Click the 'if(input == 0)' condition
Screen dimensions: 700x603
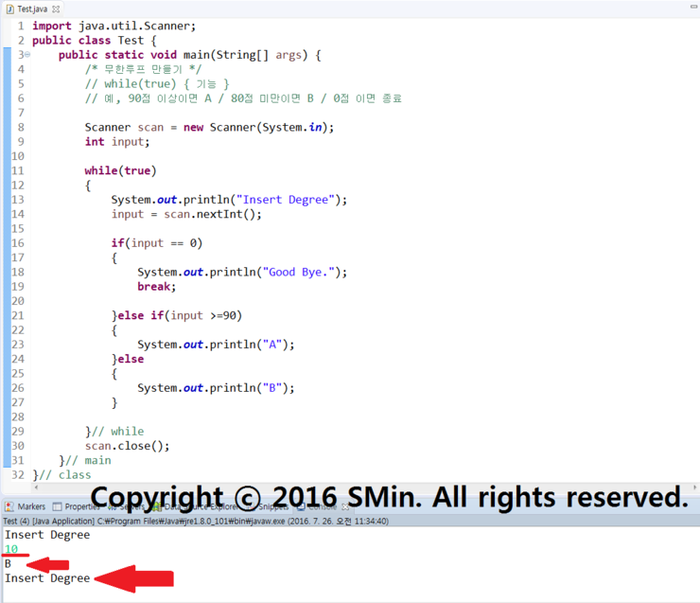click(x=157, y=243)
